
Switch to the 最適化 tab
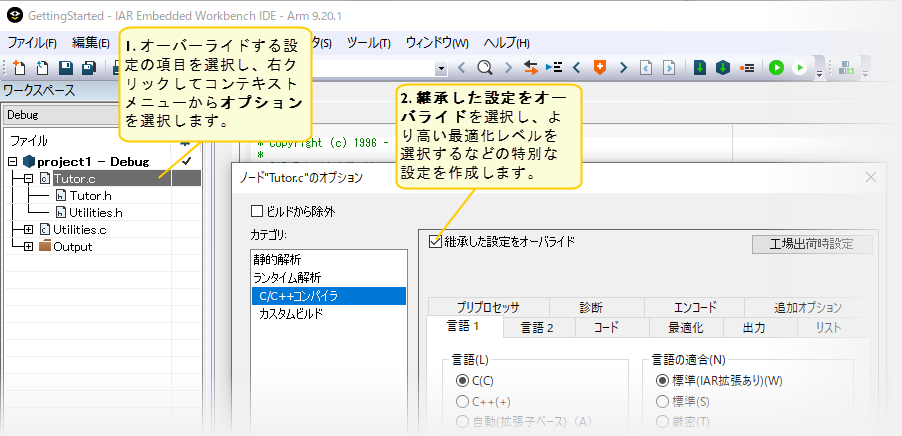686,327
